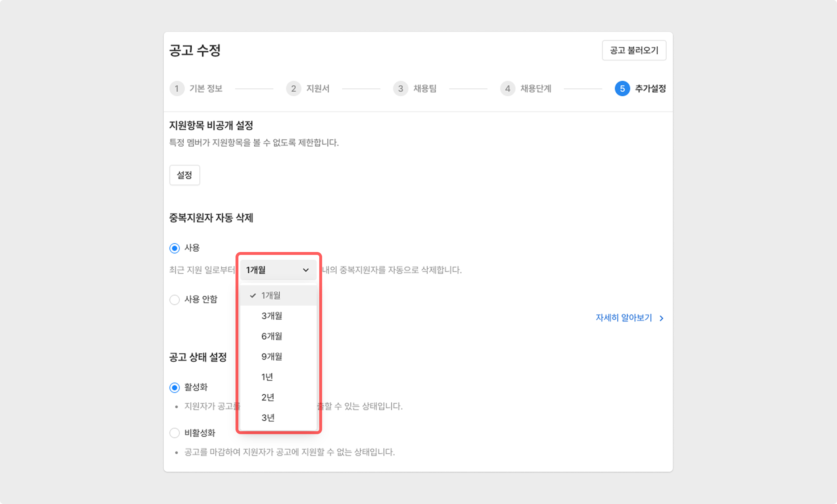Click step 5 추가설정 blue icon
This screenshot has width=837, height=504.
tap(622, 89)
